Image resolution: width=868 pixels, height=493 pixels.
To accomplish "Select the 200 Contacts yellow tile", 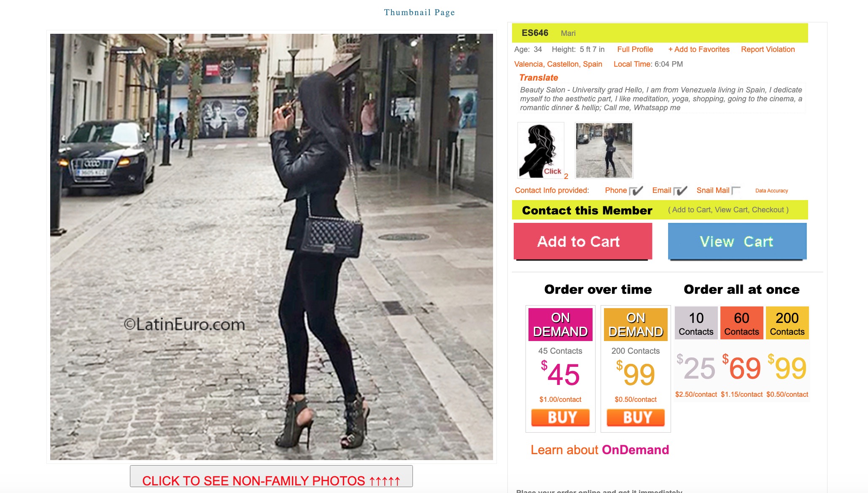I will 787,323.
